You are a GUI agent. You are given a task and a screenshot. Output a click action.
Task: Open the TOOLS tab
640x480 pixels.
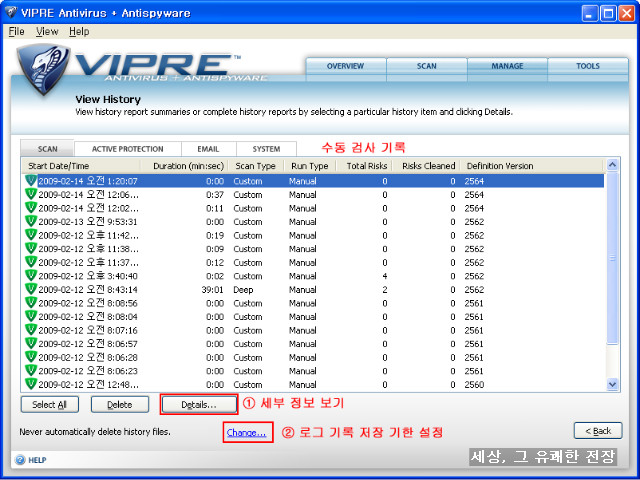pyautogui.click(x=588, y=67)
